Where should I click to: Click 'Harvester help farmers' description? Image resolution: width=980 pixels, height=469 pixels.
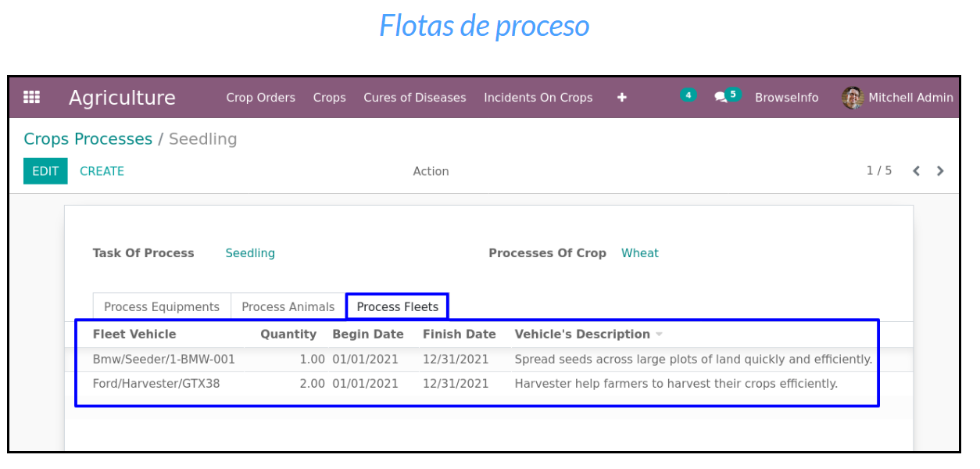click(676, 384)
